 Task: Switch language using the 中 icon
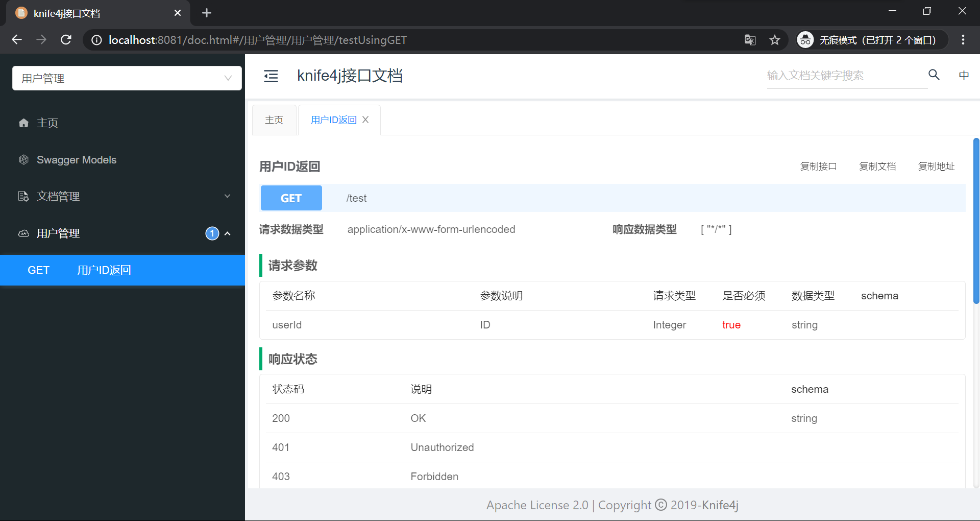964,75
